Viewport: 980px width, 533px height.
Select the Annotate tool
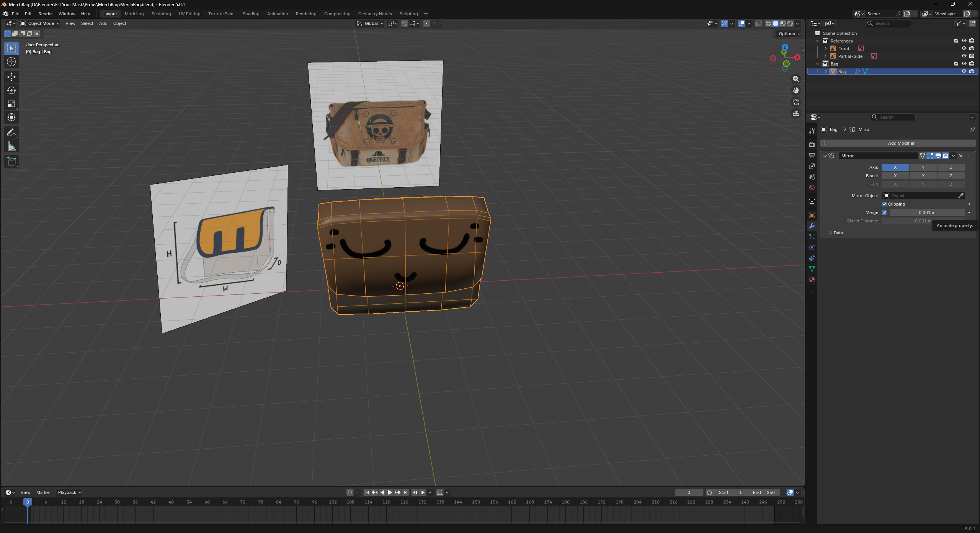pyautogui.click(x=11, y=132)
